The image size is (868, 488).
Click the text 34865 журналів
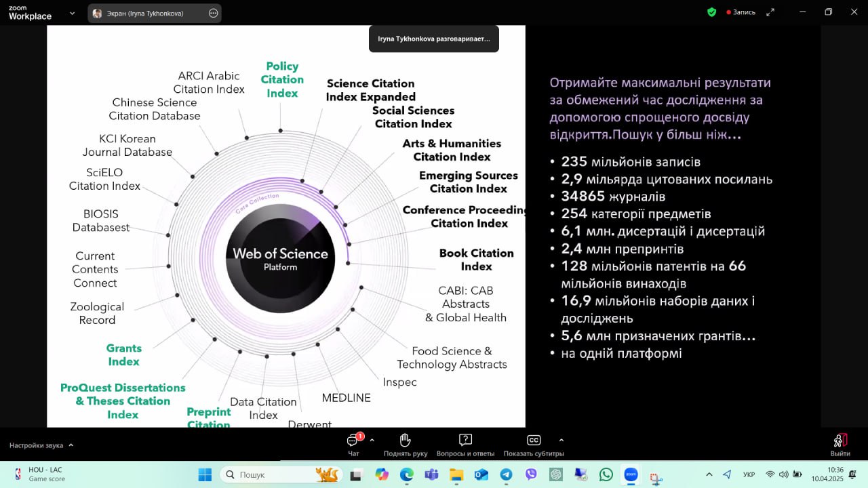pyautogui.click(x=613, y=197)
